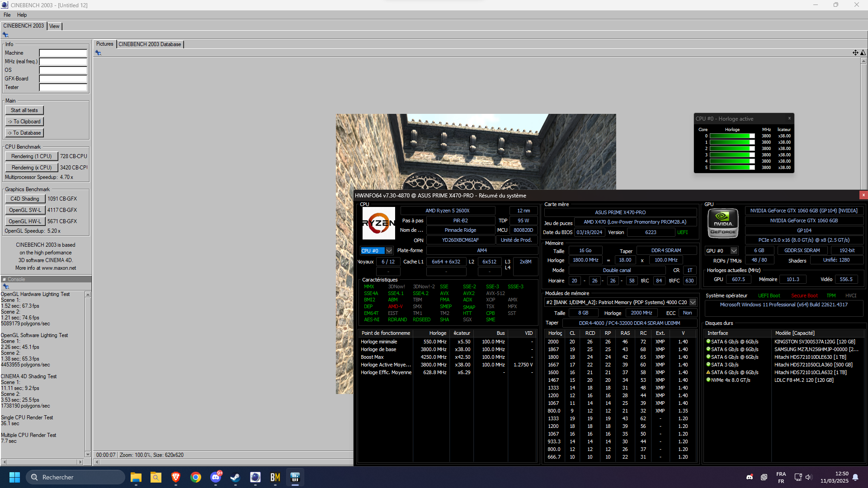The image size is (868, 488).
Task: Open the volume control in the system tray
Action: point(809,477)
